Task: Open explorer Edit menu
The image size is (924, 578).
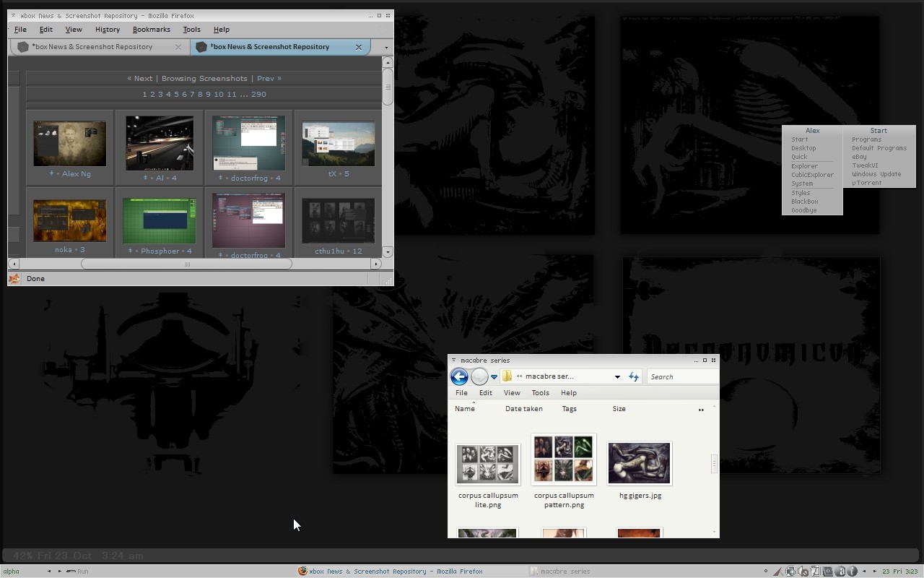Action: pyautogui.click(x=486, y=393)
